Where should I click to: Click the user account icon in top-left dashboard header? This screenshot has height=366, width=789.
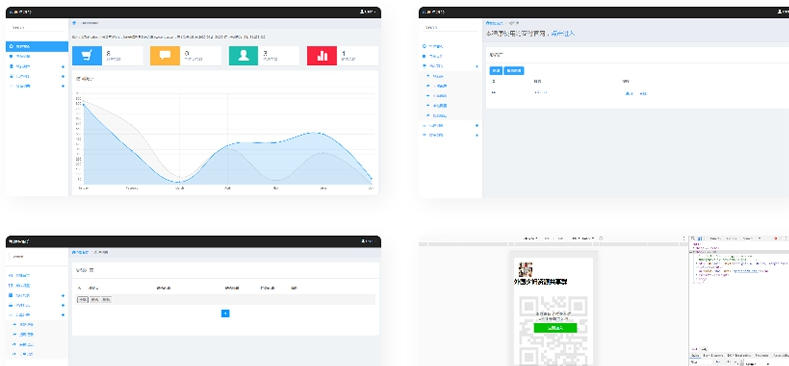point(362,12)
